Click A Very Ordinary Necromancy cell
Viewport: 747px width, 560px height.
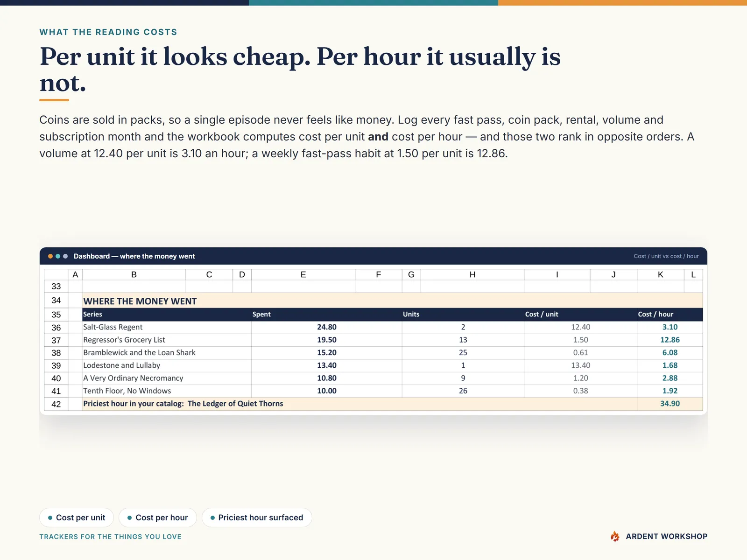[167, 378]
